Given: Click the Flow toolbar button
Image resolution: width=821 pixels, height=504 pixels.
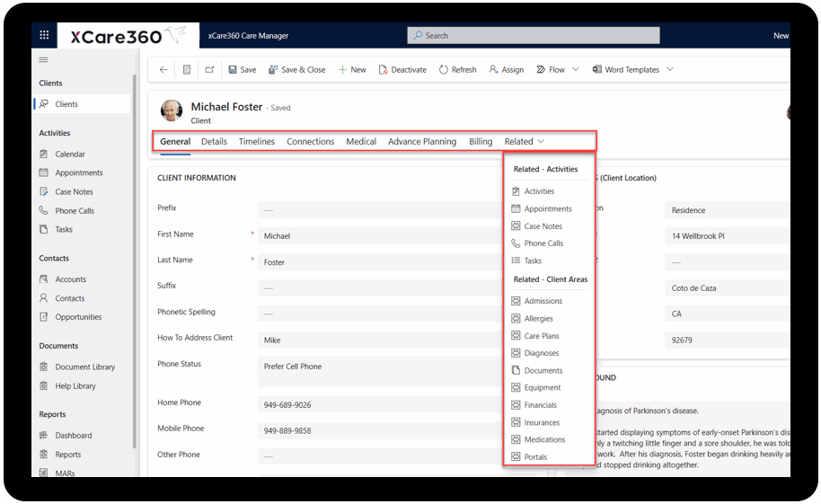Looking at the screenshot, I should 551,70.
